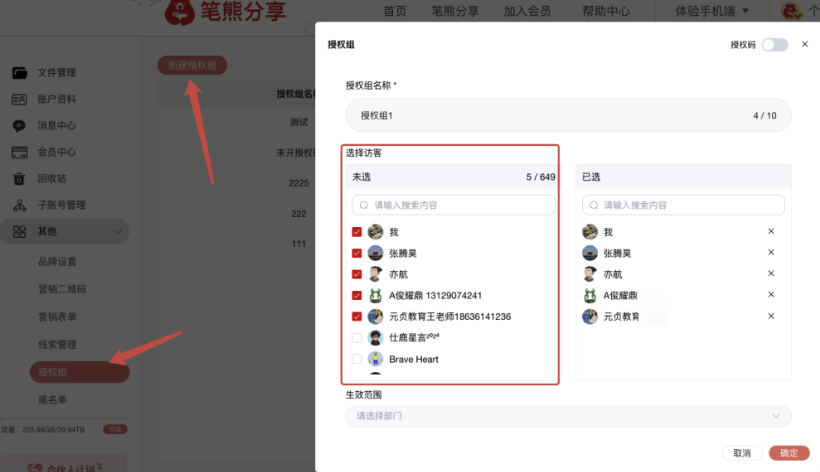This screenshot has height=472, width=820.
Task: Expand the 体验手机端 dropdown in header
Action: [705, 11]
